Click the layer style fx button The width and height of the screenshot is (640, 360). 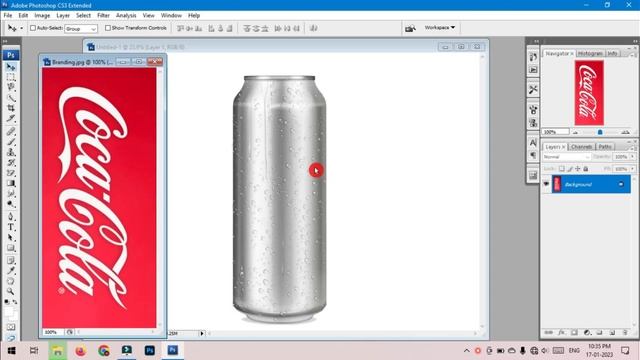[562, 333]
